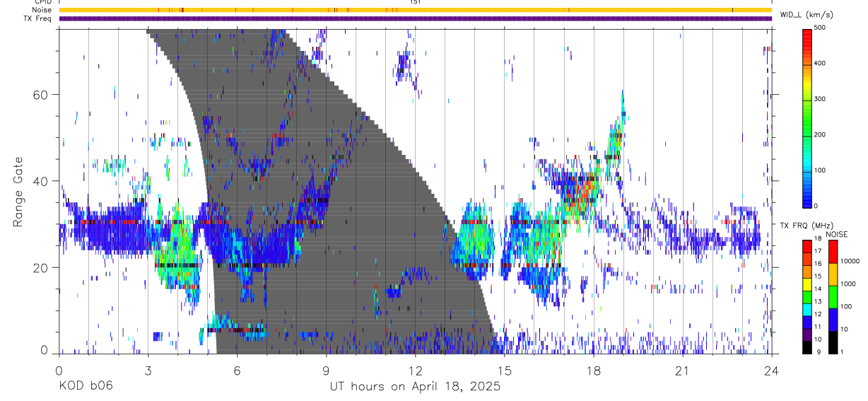Click '1' on NOISE scale

843,353
